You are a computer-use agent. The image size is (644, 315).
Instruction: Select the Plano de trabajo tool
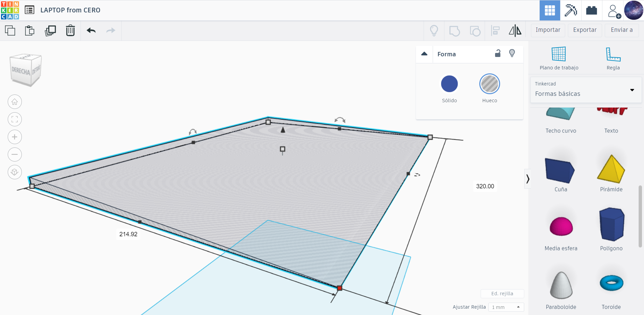559,59
